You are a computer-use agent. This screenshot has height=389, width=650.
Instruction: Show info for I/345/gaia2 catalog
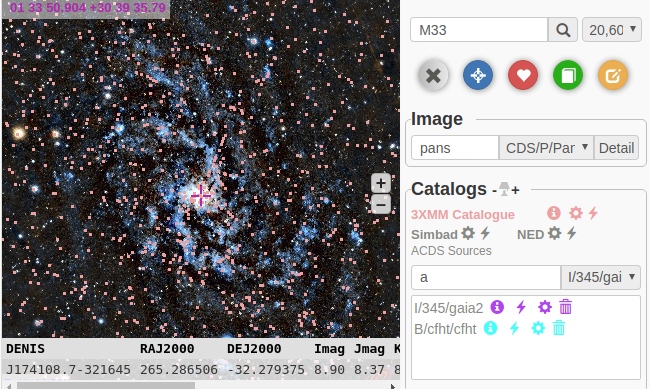497,307
